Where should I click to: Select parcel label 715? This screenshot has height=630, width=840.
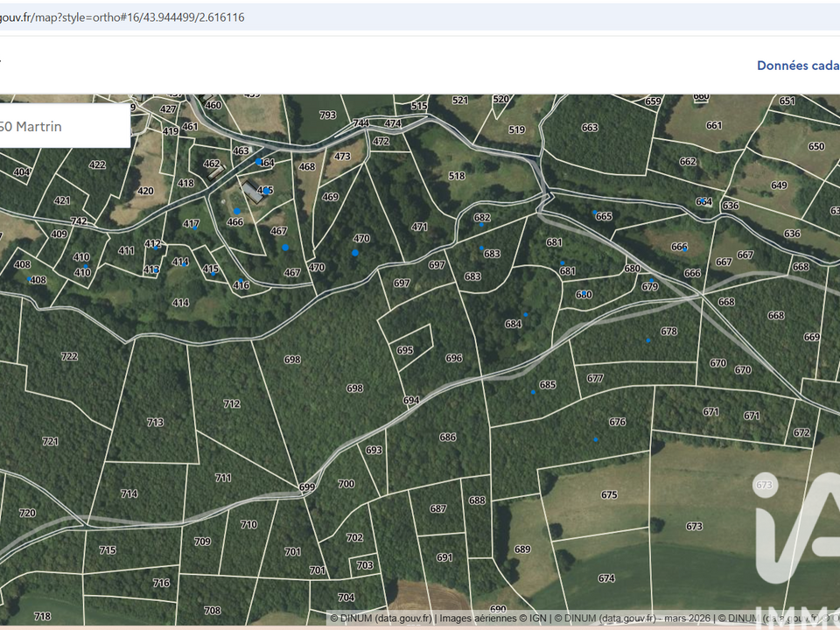coord(108,550)
